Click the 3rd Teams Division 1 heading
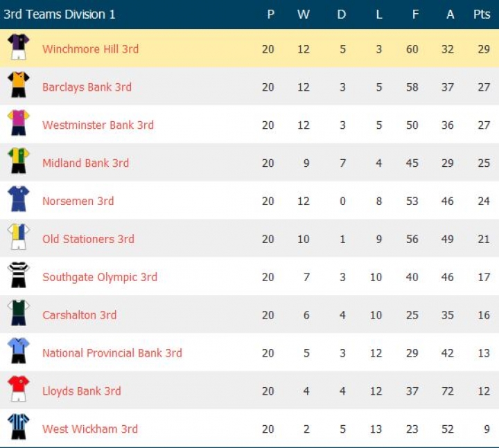The height and width of the screenshot is (448, 499). point(60,15)
